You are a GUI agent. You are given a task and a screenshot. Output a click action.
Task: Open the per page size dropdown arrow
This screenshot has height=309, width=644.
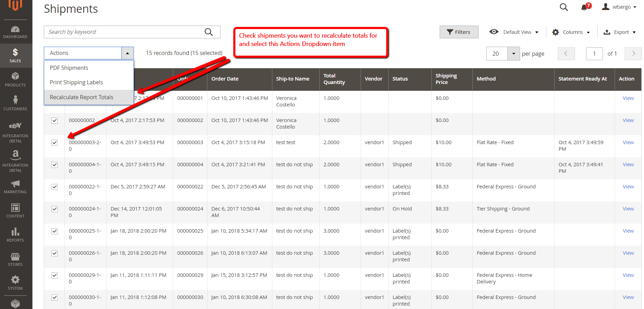pyautogui.click(x=514, y=54)
